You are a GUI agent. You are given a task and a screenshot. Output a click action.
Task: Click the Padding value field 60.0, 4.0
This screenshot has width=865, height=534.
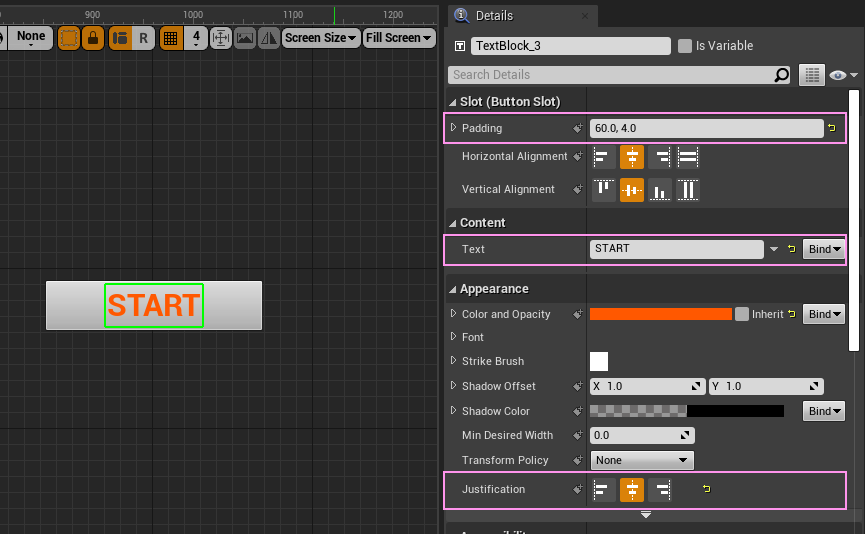click(x=706, y=128)
